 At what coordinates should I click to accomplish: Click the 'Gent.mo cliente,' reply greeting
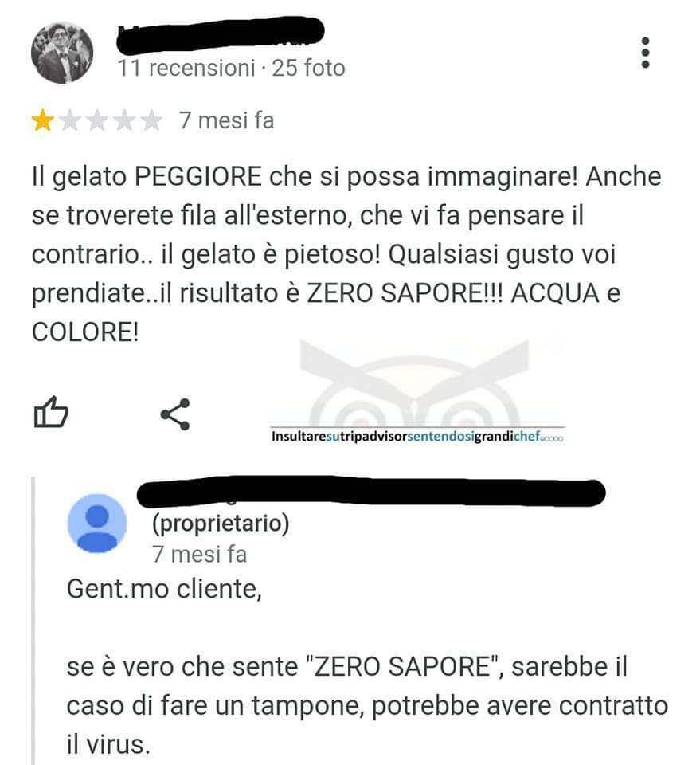point(164,589)
